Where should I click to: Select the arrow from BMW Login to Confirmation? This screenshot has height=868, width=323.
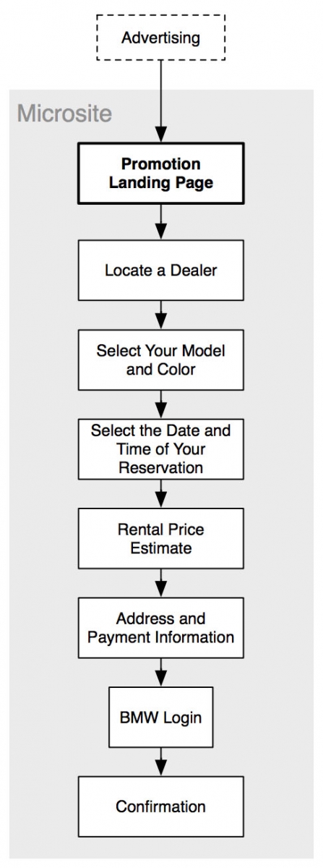click(160, 762)
